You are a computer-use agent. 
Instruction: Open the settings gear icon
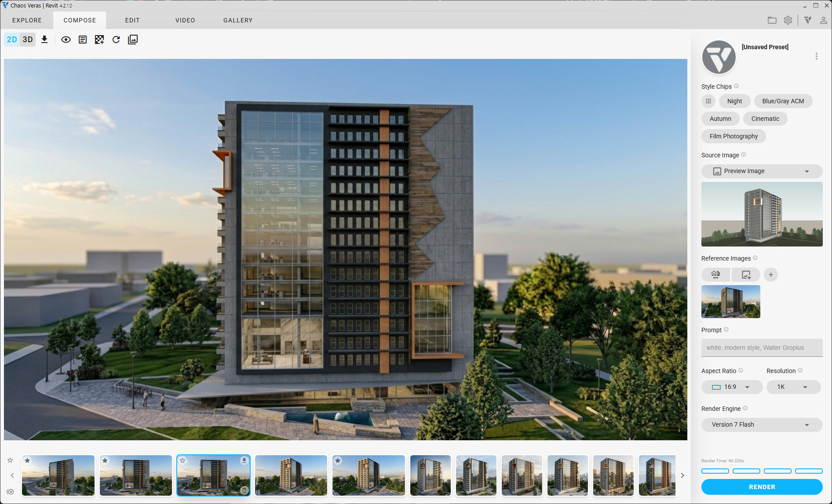(x=788, y=20)
